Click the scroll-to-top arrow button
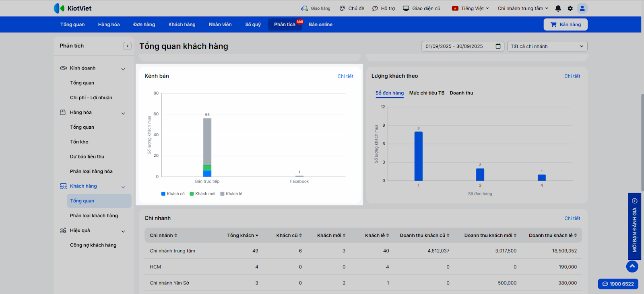 (632, 266)
